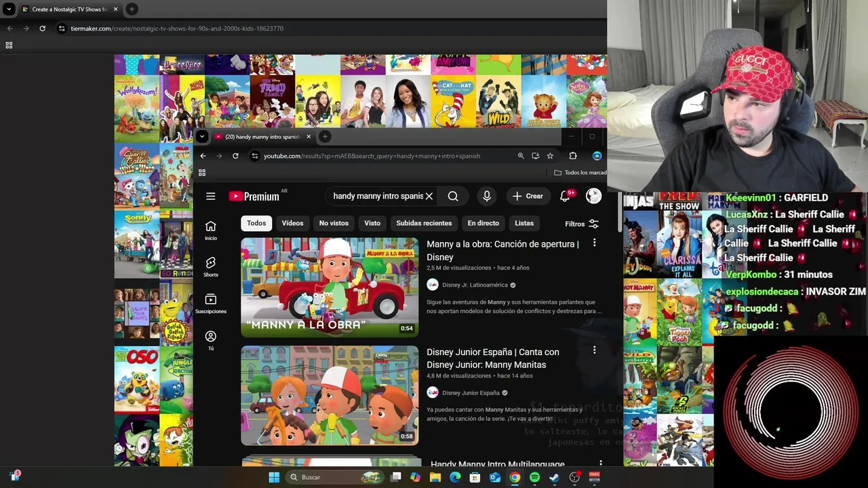Image resolution: width=868 pixels, height=488 pixels.
Task: Bookmark the YouTube page with the star
Action: 550,156
